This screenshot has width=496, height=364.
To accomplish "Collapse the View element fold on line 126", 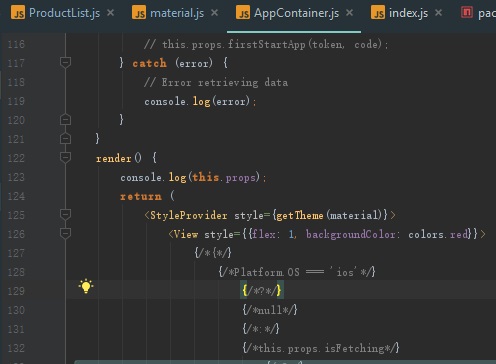I will pyautogui.click(x=65, y=233).
